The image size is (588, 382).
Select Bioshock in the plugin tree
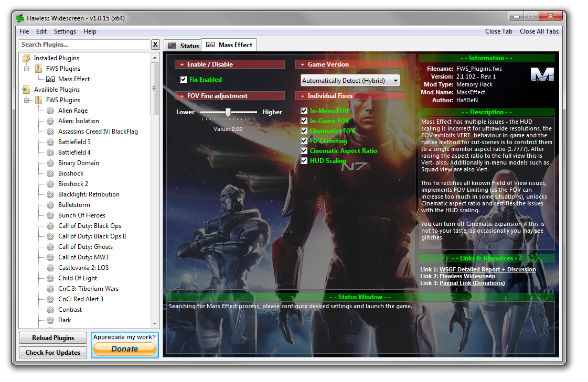click(70, 173)
